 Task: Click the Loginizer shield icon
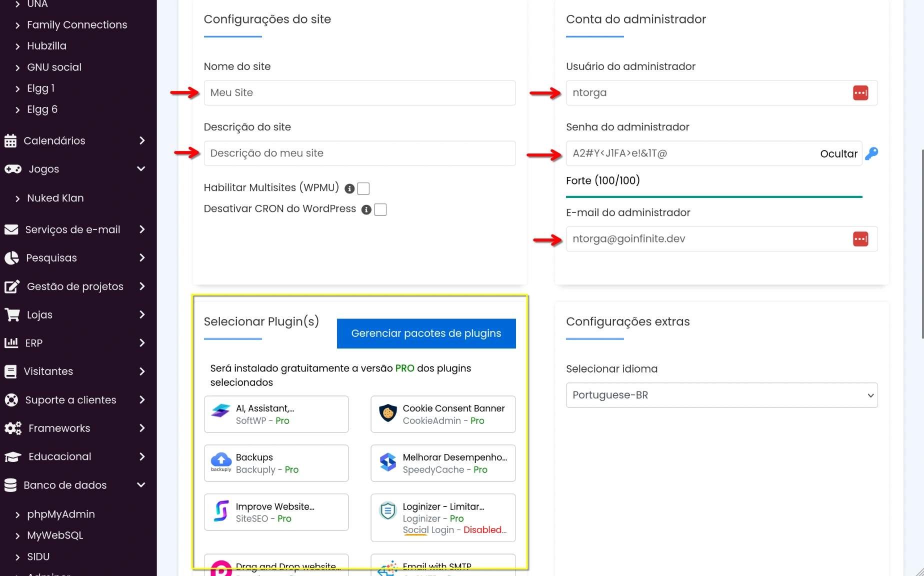pyautogui.click(x=387, y=510)
